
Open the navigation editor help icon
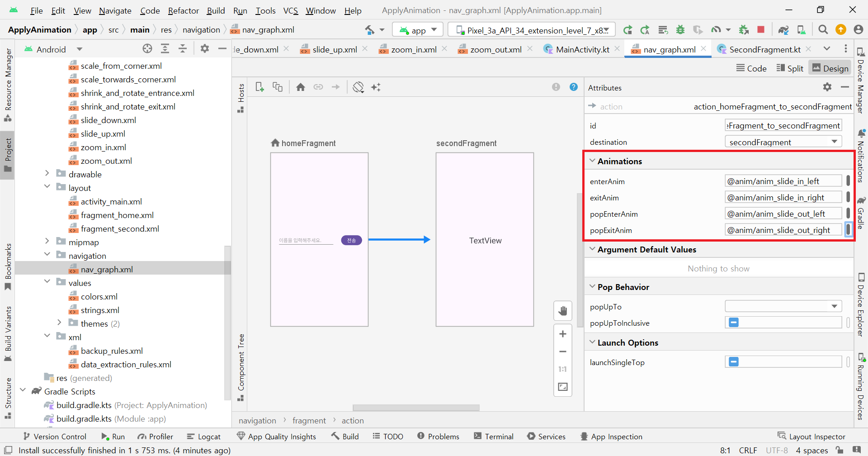click(574, 87)
